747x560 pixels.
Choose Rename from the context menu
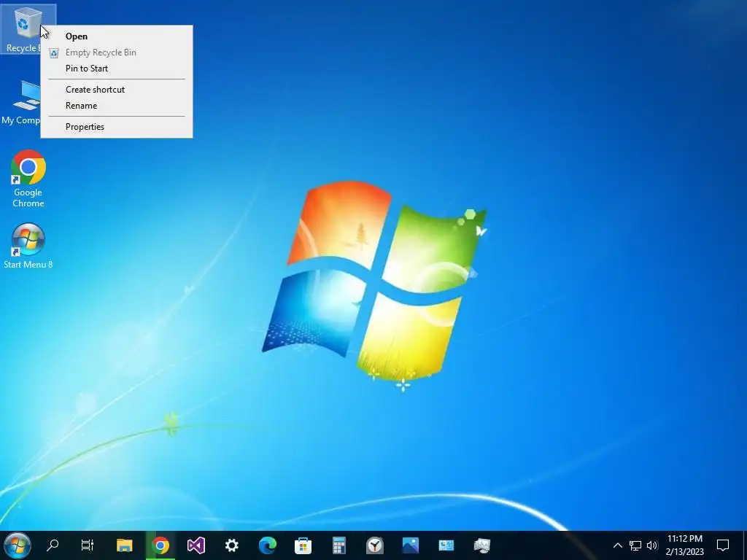tap(117, 106)
